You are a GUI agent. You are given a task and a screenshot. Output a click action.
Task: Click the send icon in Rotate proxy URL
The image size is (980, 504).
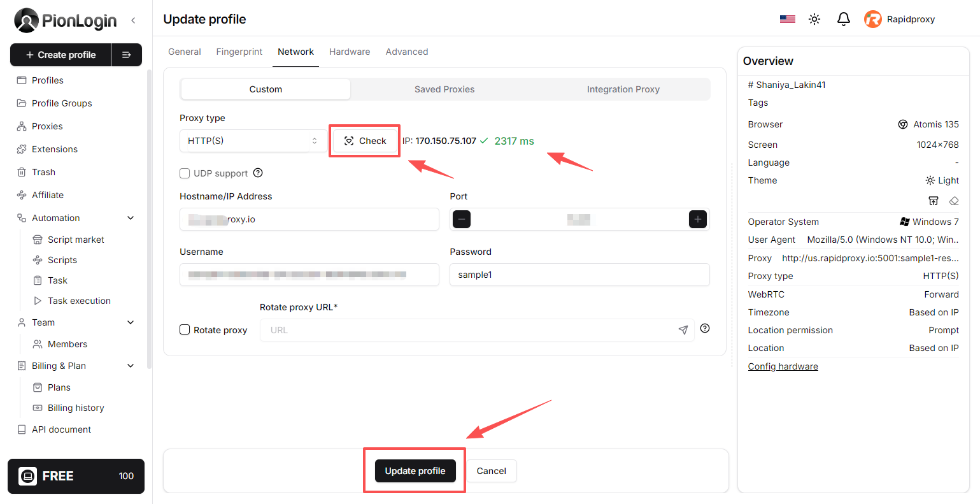tap(683, 330)
